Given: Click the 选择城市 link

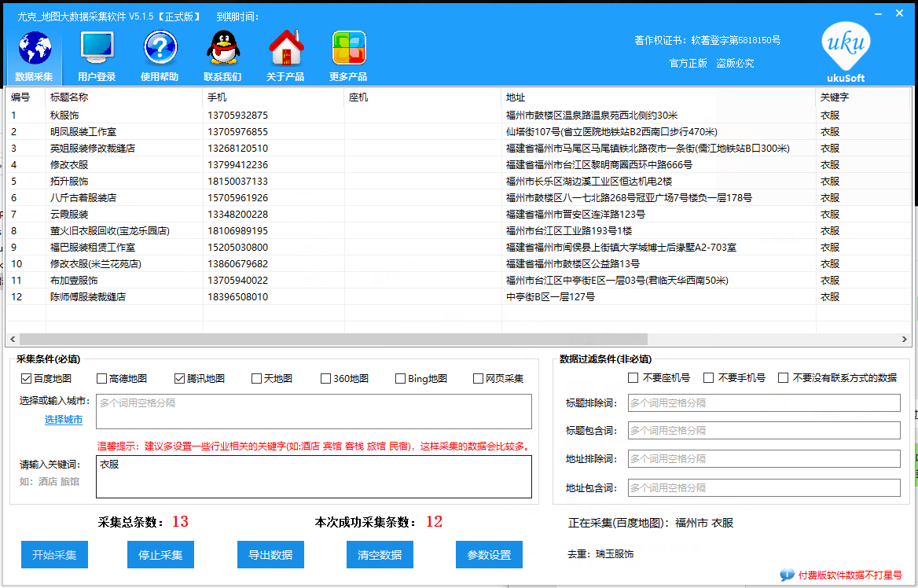Looking at the screenshot, I should (64, 420).
